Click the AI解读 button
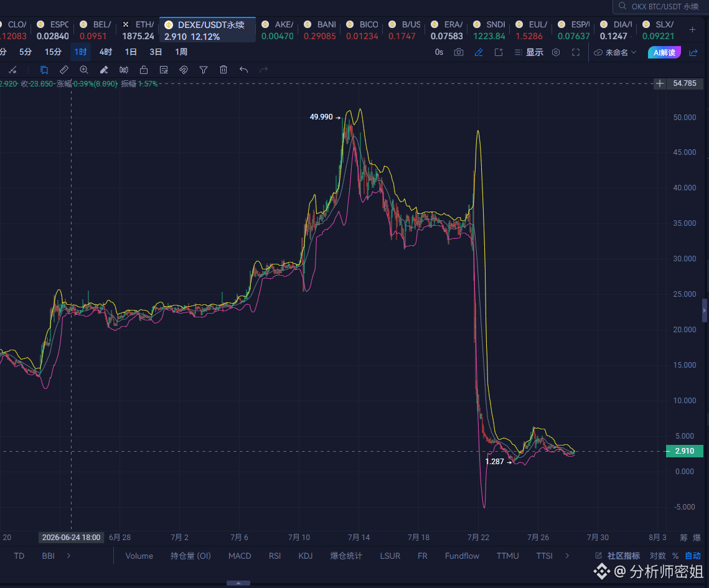The width and height of the screenshot is (709, 588). pyautogui.click(x=664, y=52)
